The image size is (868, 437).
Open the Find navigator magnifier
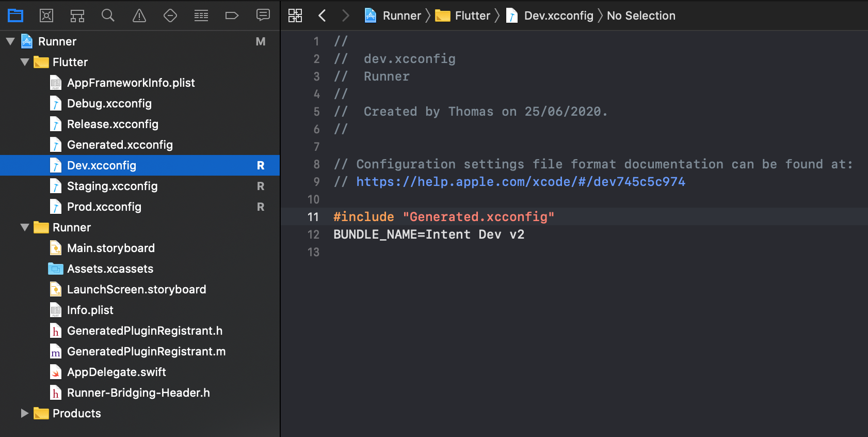pyautogui.click(x=108, y=15)
